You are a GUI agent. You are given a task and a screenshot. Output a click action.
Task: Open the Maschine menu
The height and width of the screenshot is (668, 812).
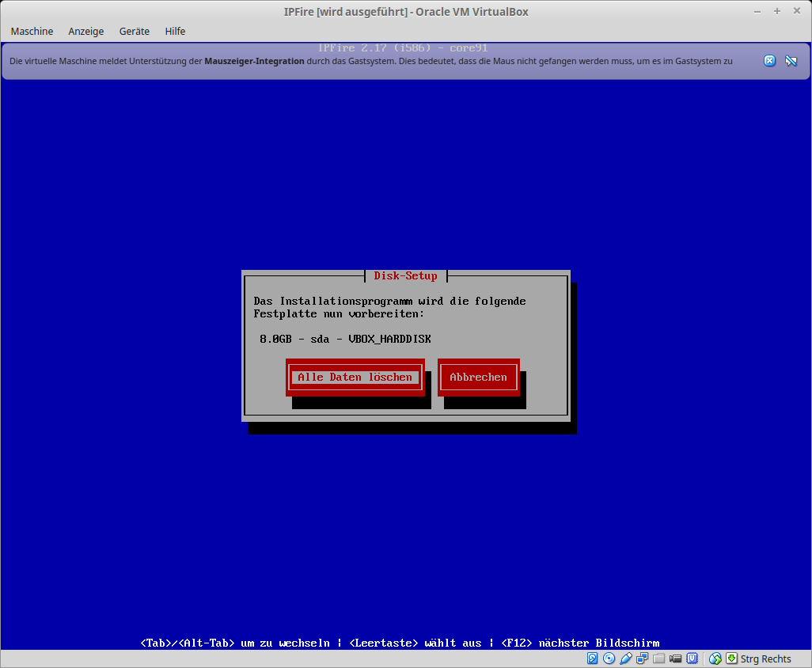pos(32,31)
